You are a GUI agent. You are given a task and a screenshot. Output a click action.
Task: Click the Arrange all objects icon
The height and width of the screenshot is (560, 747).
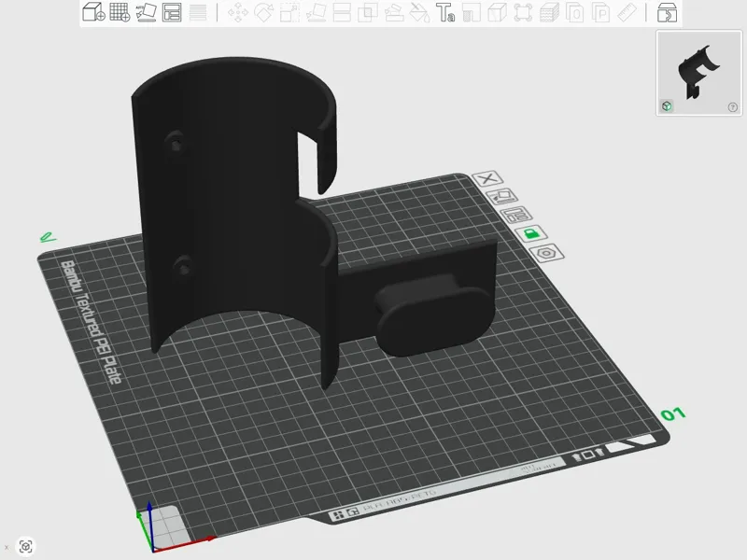click(x=172, y=12)
